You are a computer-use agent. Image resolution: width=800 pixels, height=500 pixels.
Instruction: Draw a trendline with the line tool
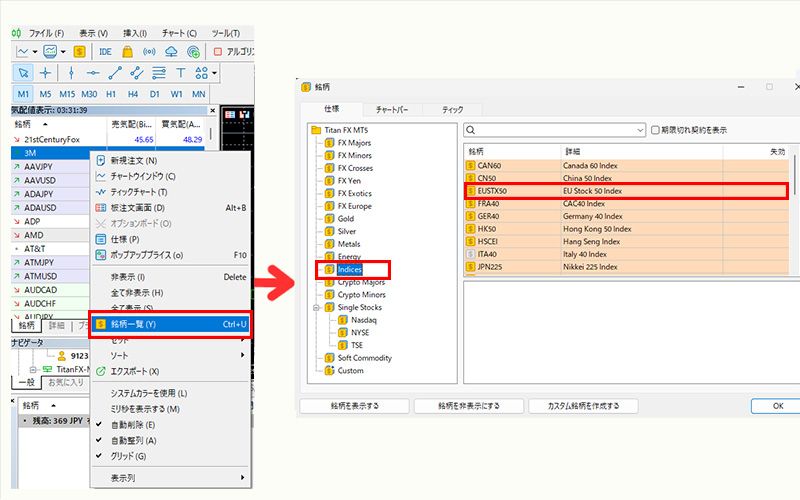click(x=116, y=73)
